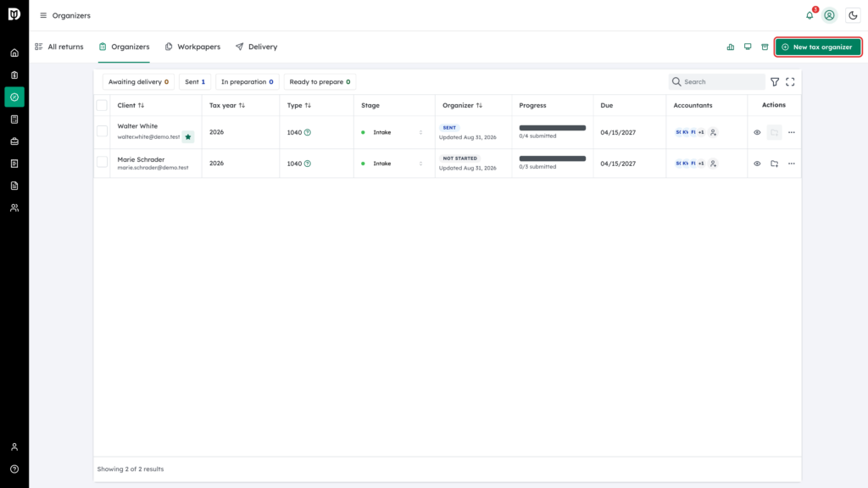Viewport: 868px width, 488px height.
Task: Switch to All returns tab
Action: click(59, 47)
